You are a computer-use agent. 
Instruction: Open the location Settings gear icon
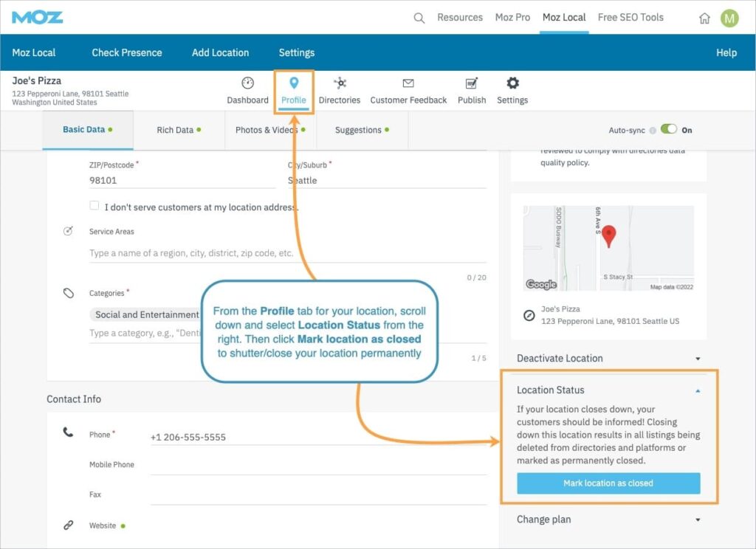pyautogui.click(x=512, y=83)
